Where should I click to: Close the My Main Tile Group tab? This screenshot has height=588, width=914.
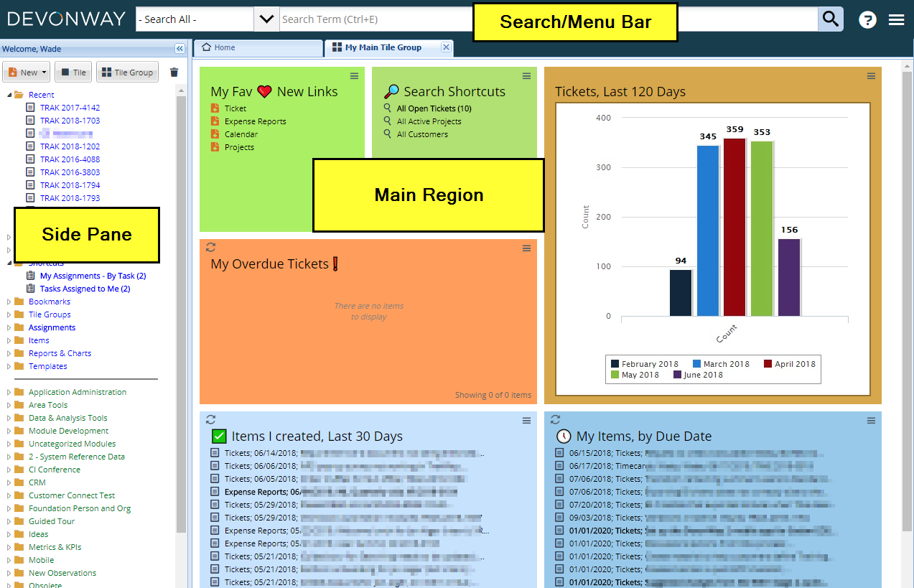(446, 47)
